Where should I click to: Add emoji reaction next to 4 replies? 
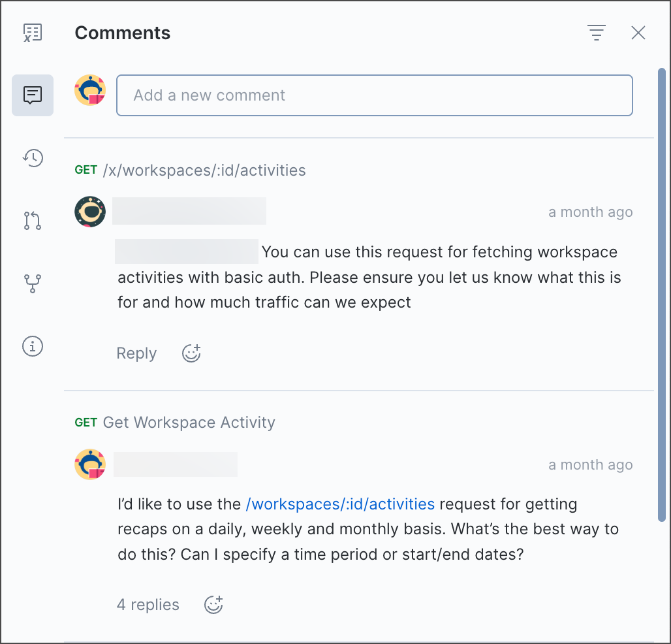pos(213,605)
